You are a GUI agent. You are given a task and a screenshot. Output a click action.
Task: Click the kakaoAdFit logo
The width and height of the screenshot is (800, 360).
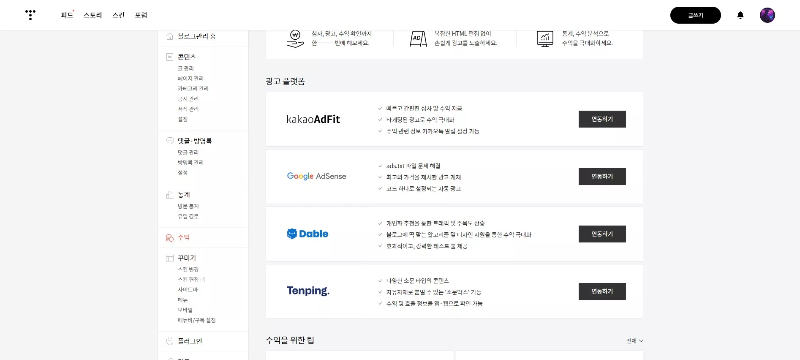[313, 119]
